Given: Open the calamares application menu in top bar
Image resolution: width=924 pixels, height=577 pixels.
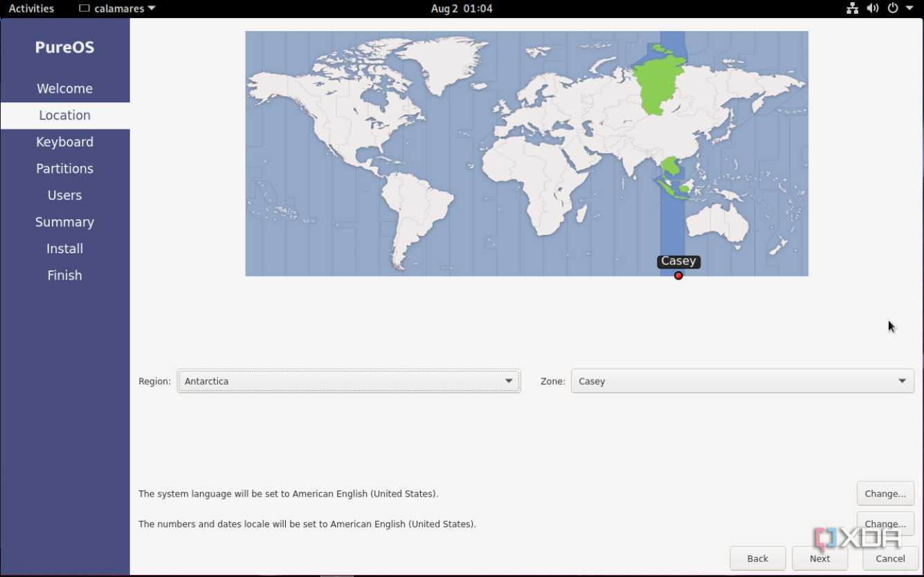Looking at the screenshot, I should (118, 8).
